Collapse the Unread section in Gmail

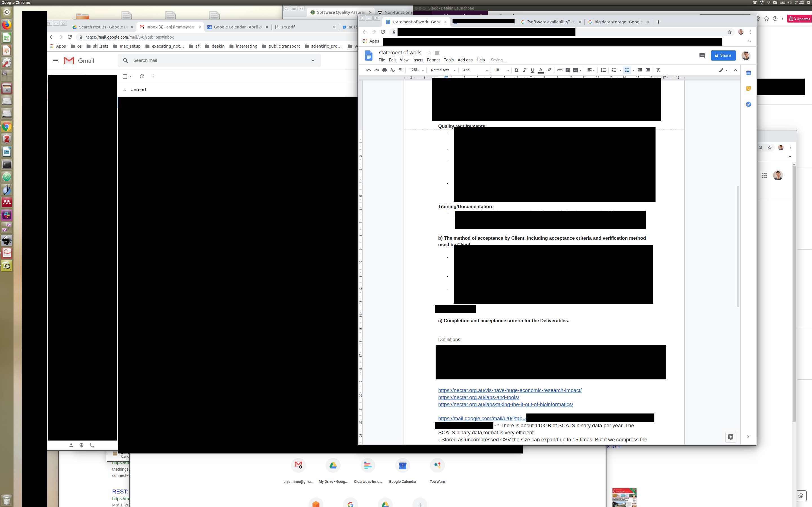[x=125, y=90]
